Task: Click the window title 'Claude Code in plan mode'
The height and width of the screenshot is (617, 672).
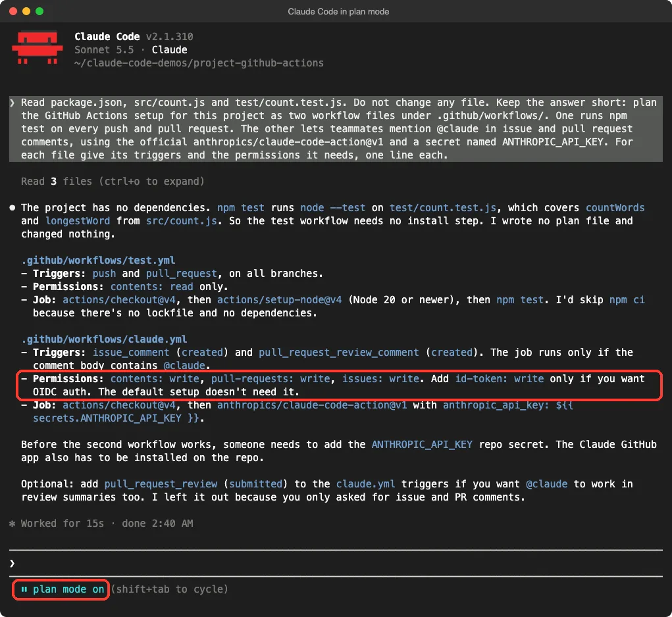Action: click(338, 12)
